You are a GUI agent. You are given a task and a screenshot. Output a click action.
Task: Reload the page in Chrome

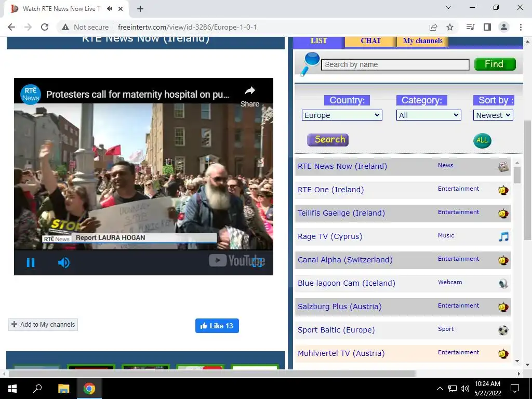coord(45,27)
